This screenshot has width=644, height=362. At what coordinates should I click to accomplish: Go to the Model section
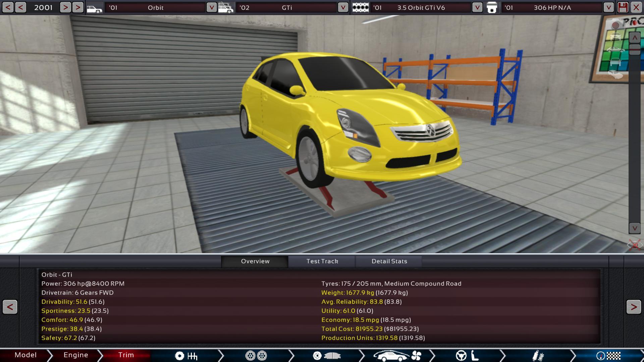pos(25,355)
